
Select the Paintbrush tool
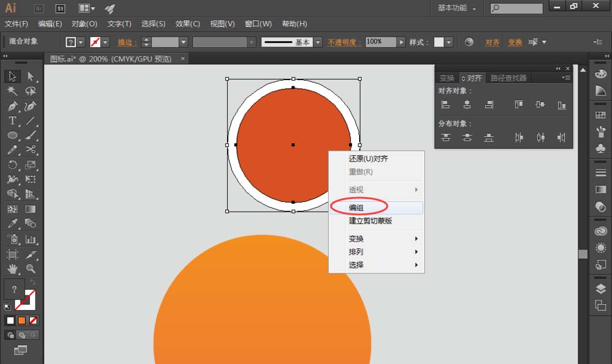pos(31,135)
